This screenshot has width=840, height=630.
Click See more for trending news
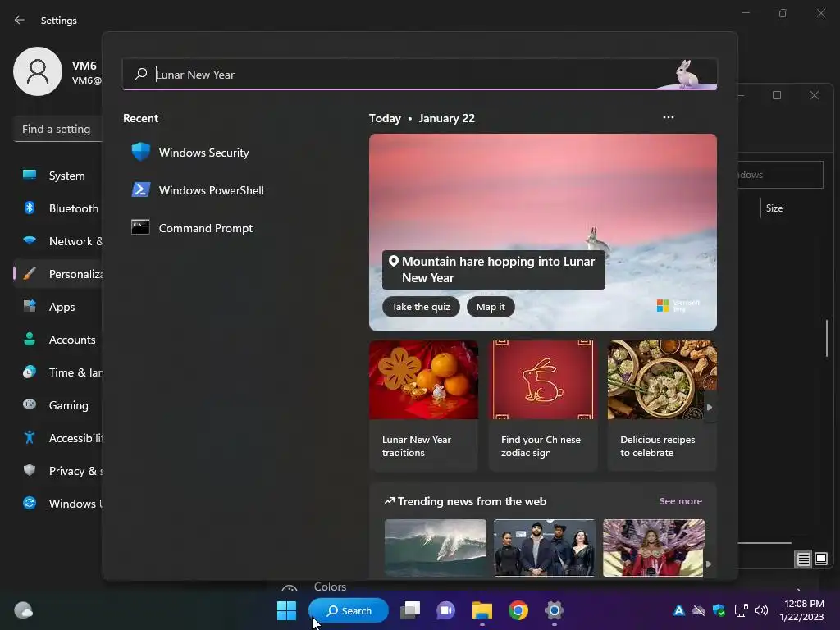click(x=680, y=501)
